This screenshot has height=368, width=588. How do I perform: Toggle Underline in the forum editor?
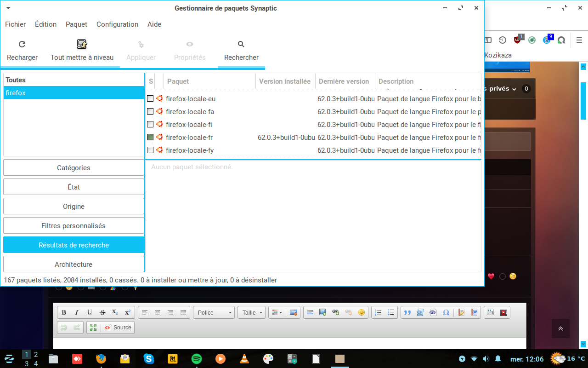tap(90, 313)
